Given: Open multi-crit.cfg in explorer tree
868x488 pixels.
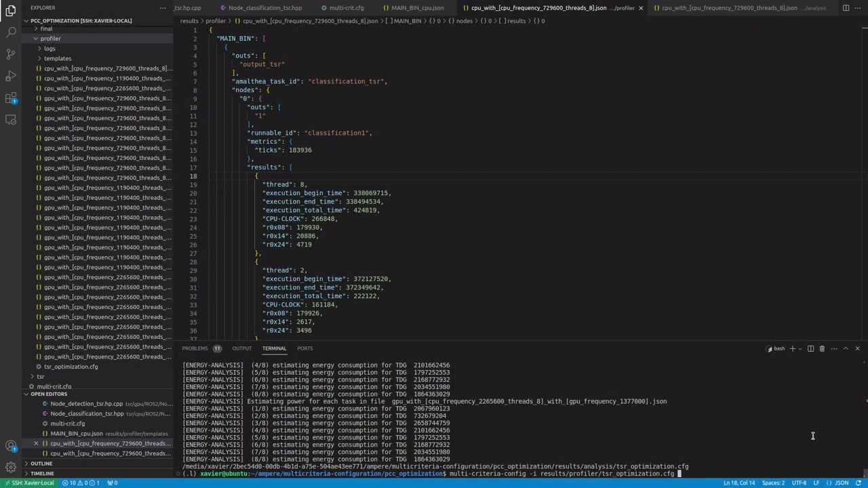Looking at the screenshot, I should 54,386.
